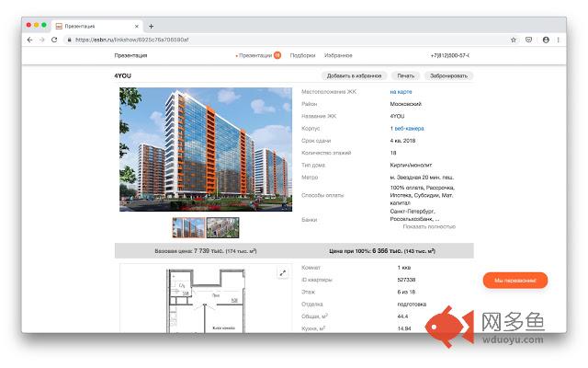Reload the page with the refresh icon
Screen dimensions: 588x368
(x=54, y=40)
